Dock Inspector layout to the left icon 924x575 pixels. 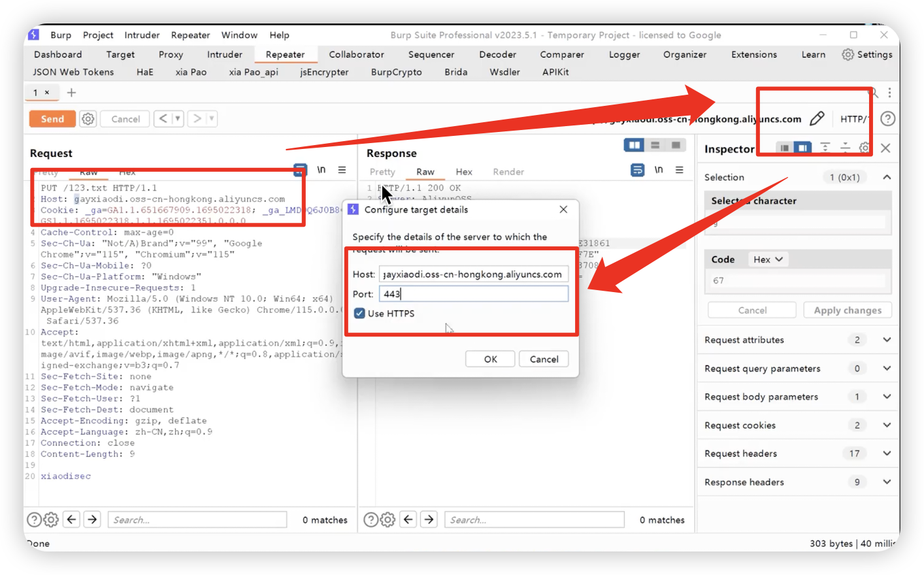(x=784, y=148)
